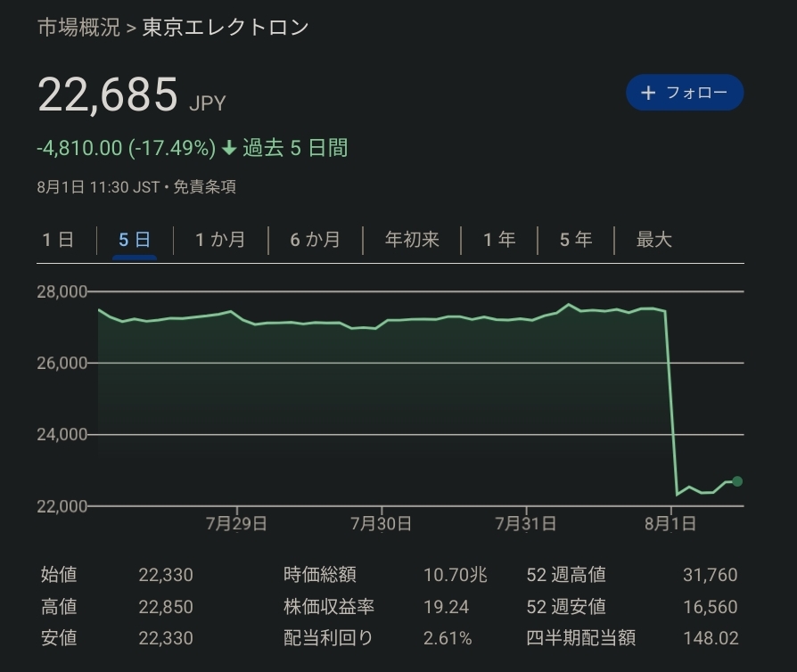Click the -4,810.00 (-17.49%) change text
Image resolution: width=797 pixels, height=672 pixels.
pyautogui.click(x=127, y=148)
